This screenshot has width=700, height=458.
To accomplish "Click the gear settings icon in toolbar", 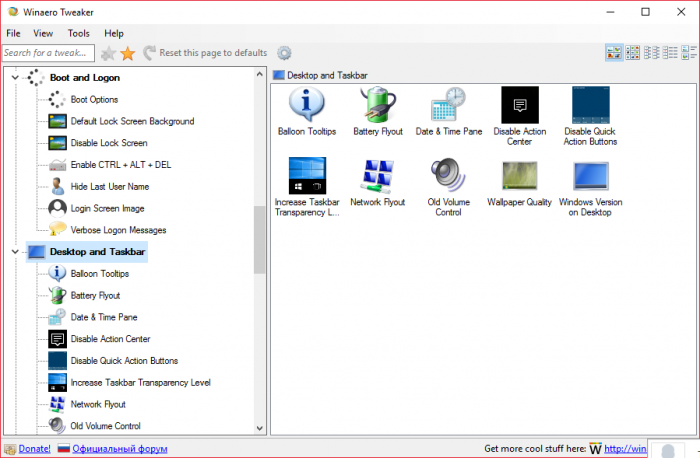I will pos(284,53).
